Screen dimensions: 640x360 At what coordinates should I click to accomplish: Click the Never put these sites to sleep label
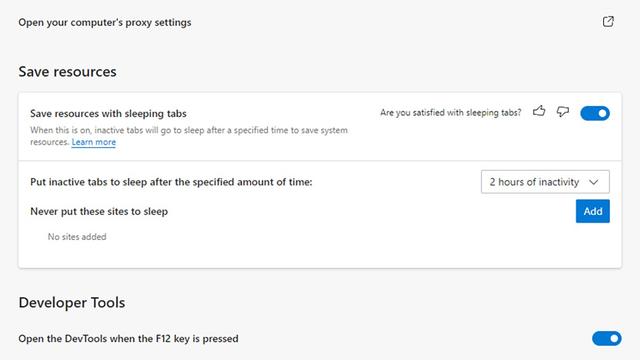pyautogui.click(x=99, y=211)
